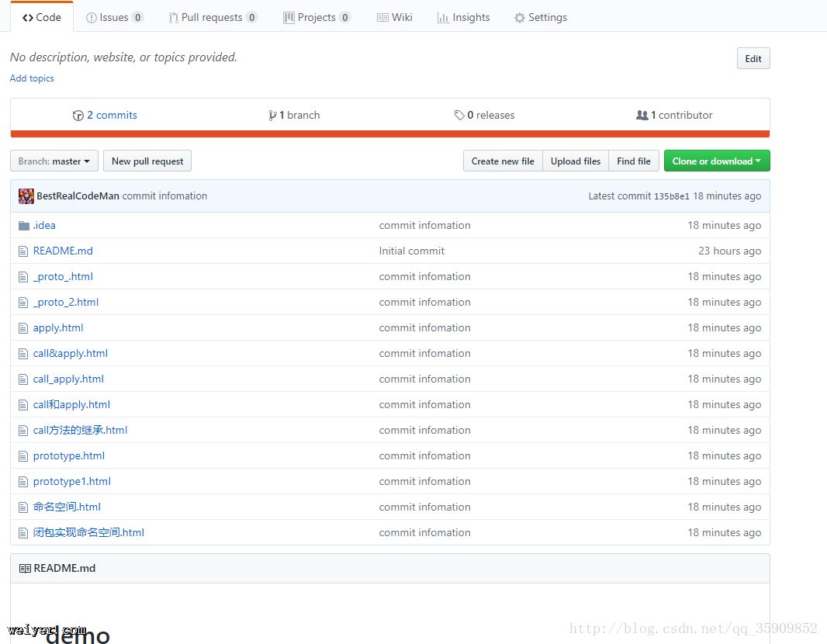View the 0 releases page
The image size is (827, 644).
pyautogui.click(x=484, y=115)
